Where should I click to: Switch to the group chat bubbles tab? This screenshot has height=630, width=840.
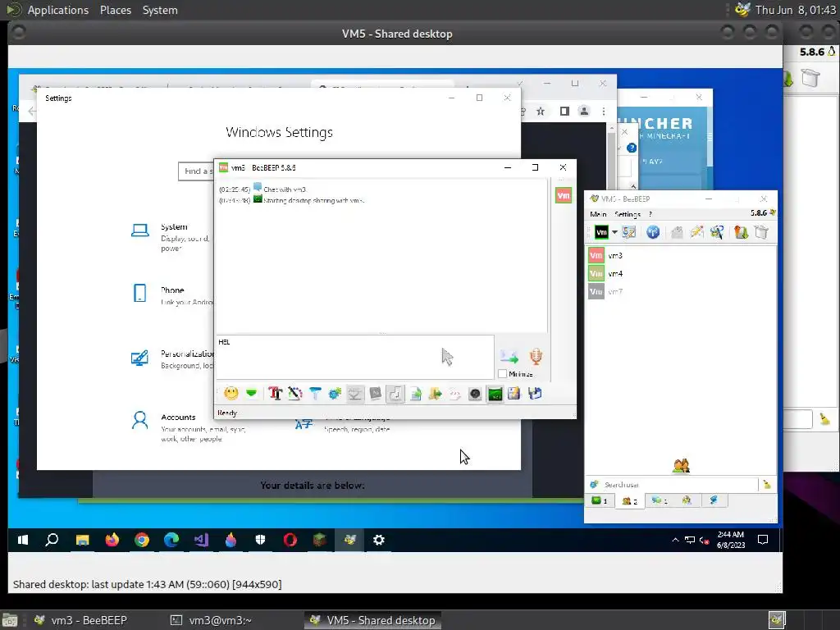[x=659, y=500]
